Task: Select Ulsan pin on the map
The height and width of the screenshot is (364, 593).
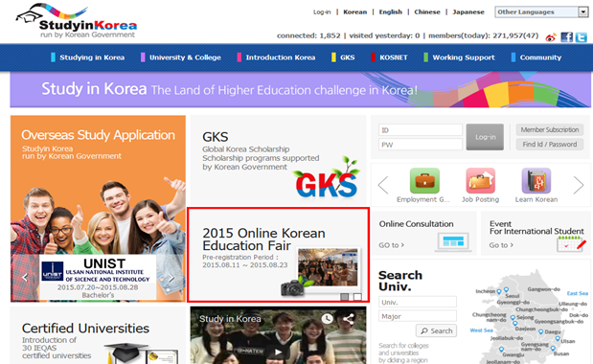Action: [x=558, y=339]
